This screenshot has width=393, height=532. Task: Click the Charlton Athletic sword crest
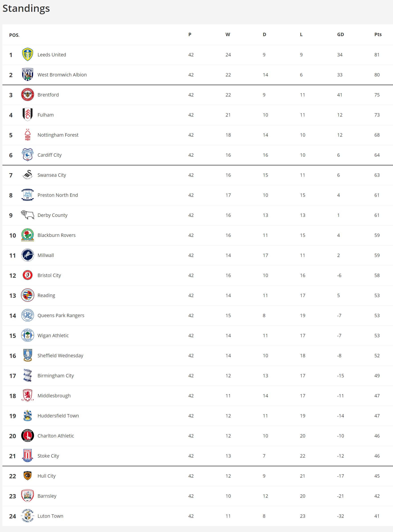coord(28,436)
